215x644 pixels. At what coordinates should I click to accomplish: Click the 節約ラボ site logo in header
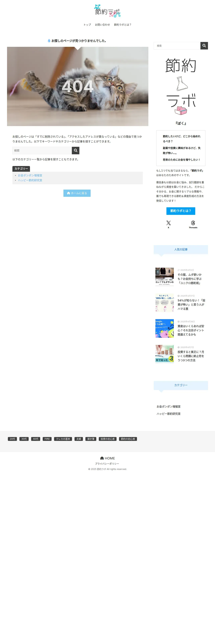pos(107,11)
